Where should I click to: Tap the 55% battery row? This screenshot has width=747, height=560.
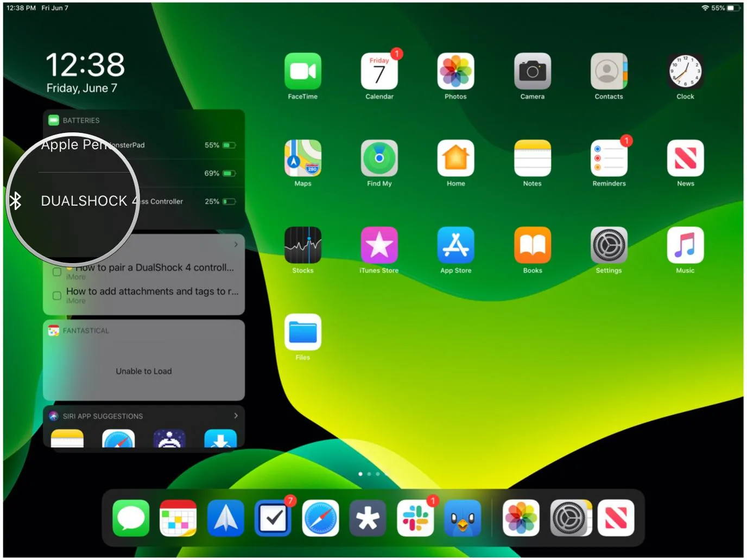point(144,145)
